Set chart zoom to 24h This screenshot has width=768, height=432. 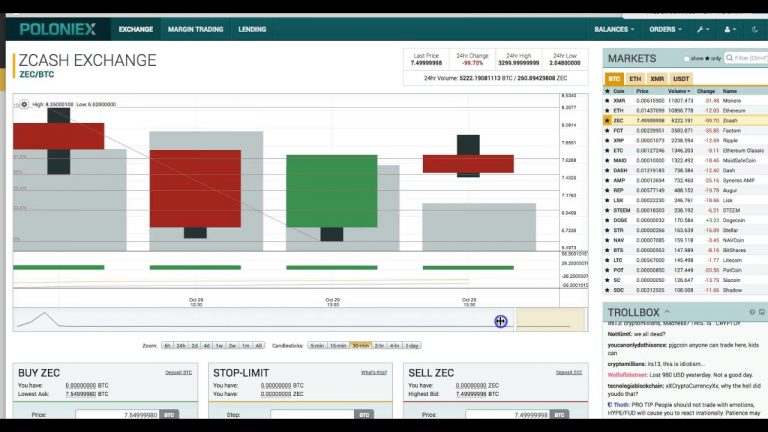click(x=181, y=346)
